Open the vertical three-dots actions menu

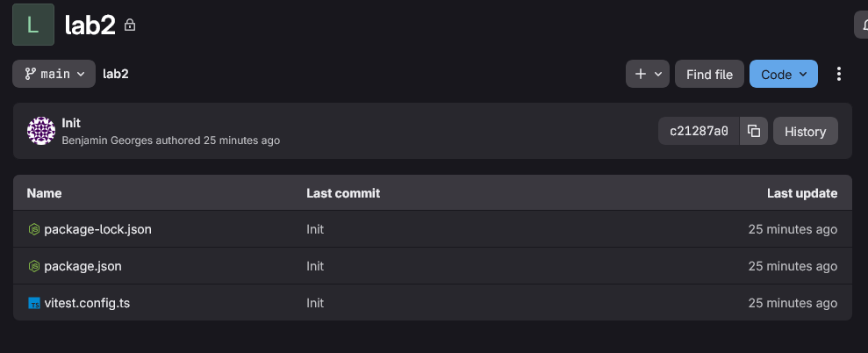[x=839, y=75]
